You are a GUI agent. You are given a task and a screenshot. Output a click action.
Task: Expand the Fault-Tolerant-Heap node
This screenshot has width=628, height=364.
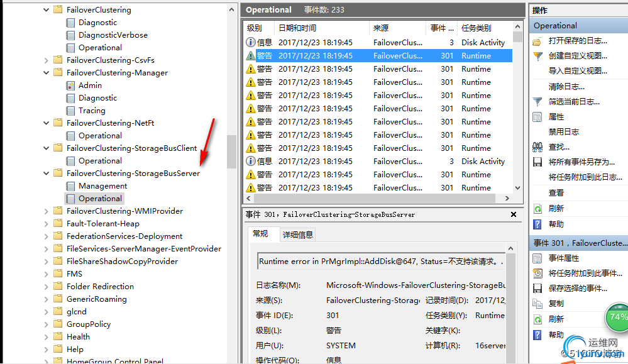[x=46, y=223]
